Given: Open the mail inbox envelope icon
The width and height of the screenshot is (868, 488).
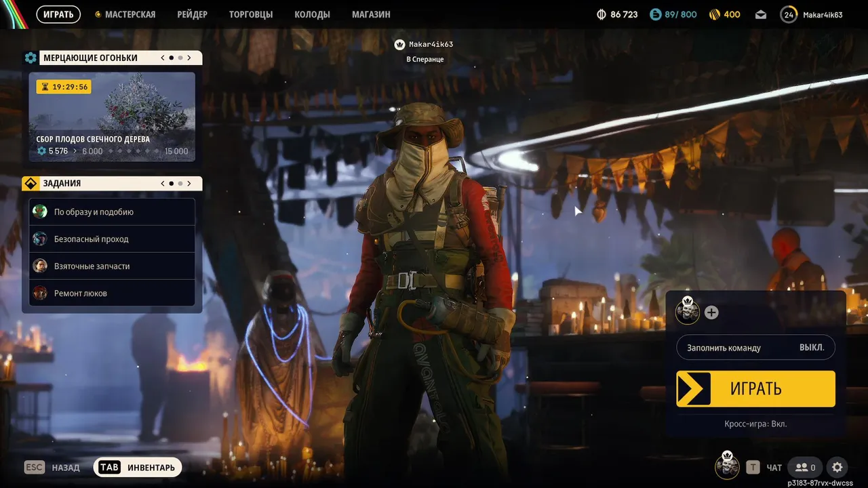Looking at the screenshot, I should 760,14.
